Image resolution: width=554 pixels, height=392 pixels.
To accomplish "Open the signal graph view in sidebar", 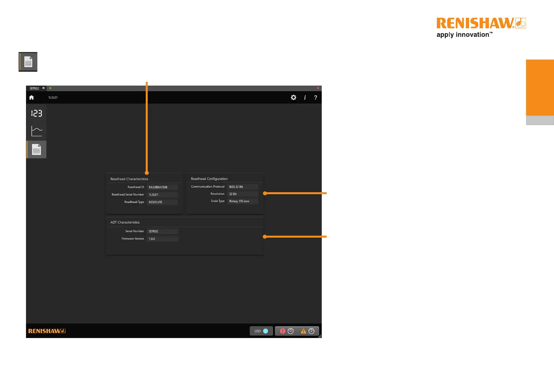I will tap(37, 131).
